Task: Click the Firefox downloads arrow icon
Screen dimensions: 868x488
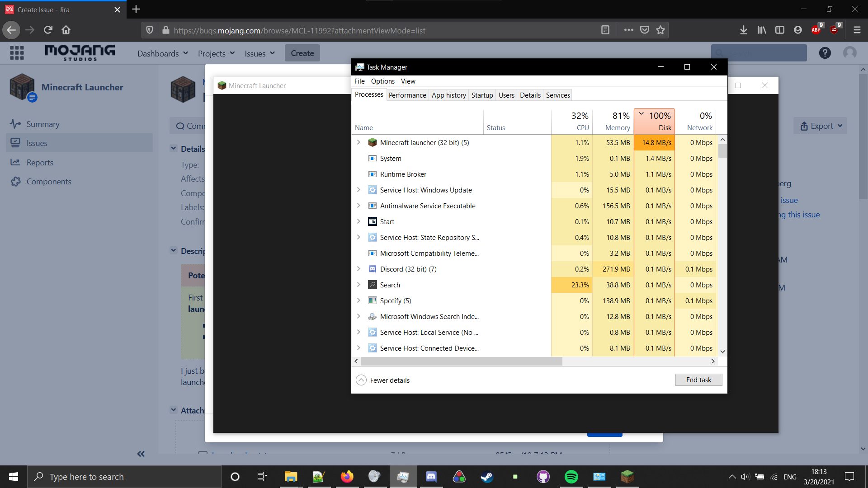Action: (743, 30)
